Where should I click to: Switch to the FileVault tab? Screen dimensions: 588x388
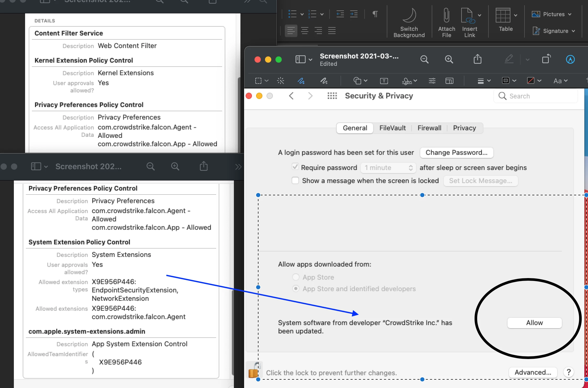[392, 128]
